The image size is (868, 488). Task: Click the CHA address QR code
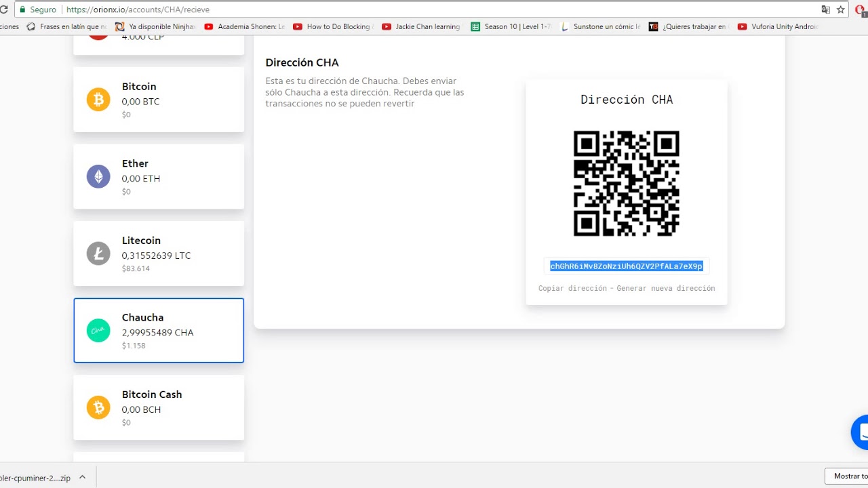[x=627, y=184]
